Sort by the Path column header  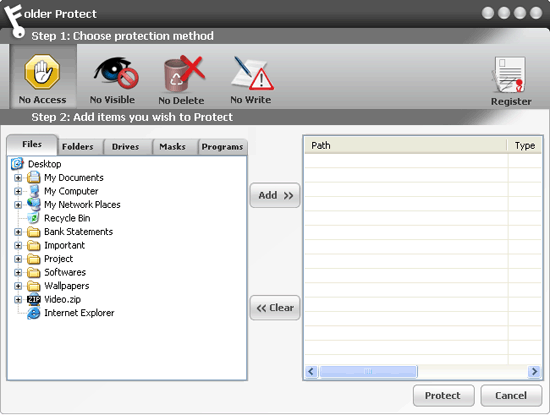click(x=406, y=145)
